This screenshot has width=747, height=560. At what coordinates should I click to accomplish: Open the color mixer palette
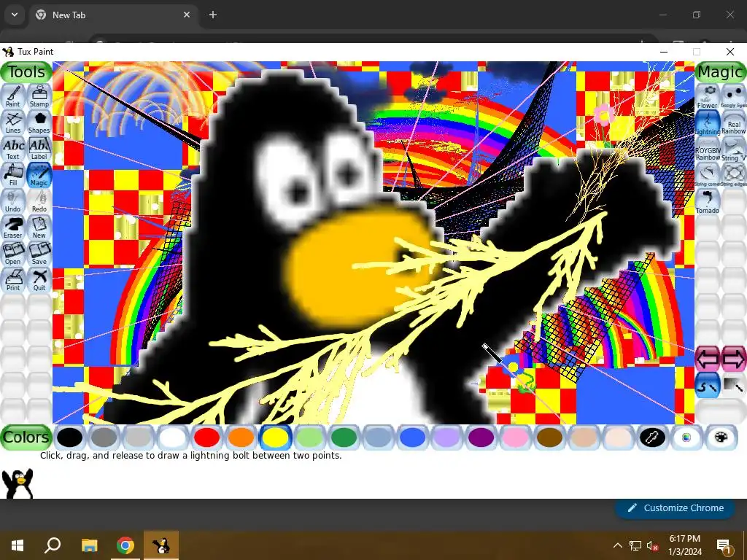721,437
